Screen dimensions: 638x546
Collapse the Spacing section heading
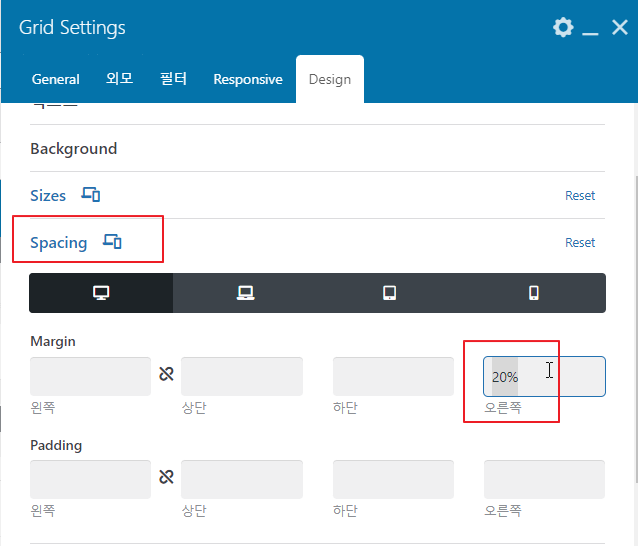(x=59, y=242)
